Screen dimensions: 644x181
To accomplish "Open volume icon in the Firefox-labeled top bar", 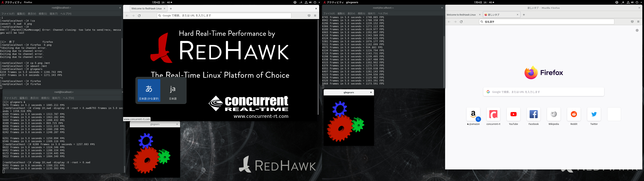I will pyautogui.click(x=310, y=2).
